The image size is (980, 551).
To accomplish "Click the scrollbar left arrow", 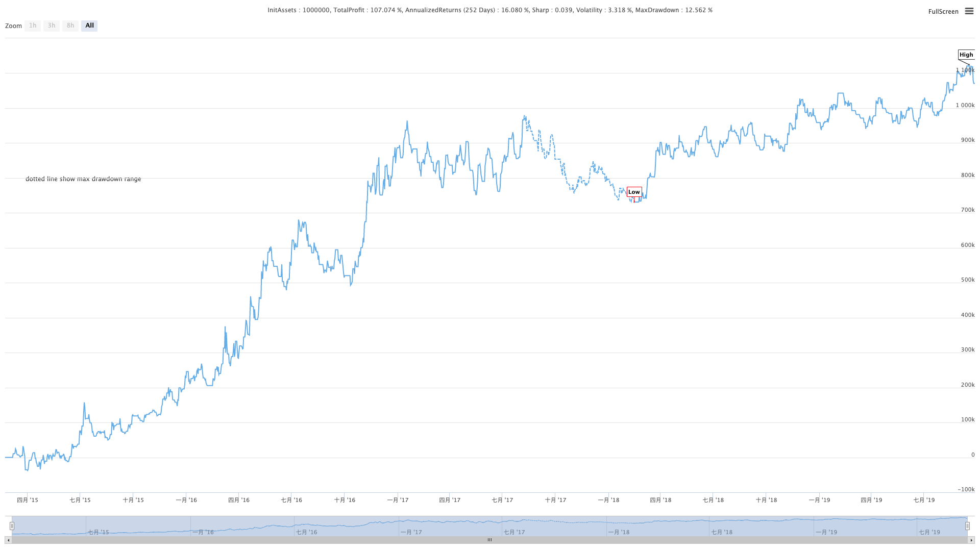I will click(x=8, y=540).
